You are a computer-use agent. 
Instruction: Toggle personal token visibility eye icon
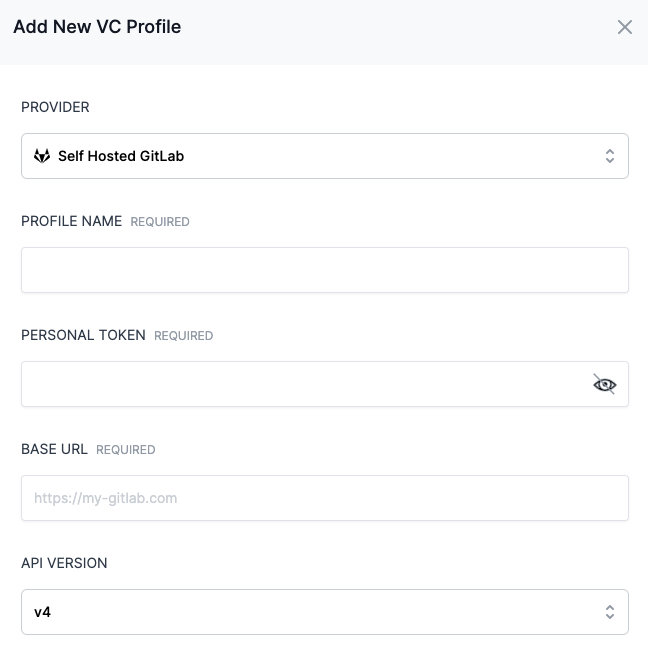coord(604,384)
